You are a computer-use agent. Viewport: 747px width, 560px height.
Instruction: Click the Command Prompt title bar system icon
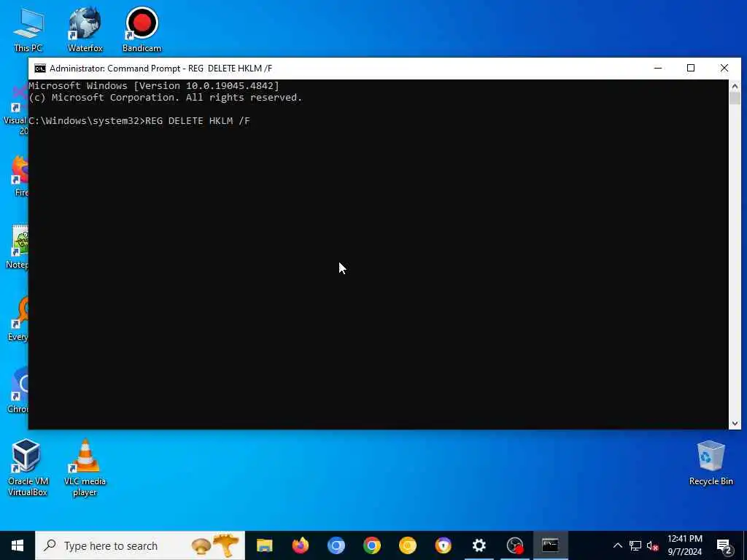pos(40,69)
